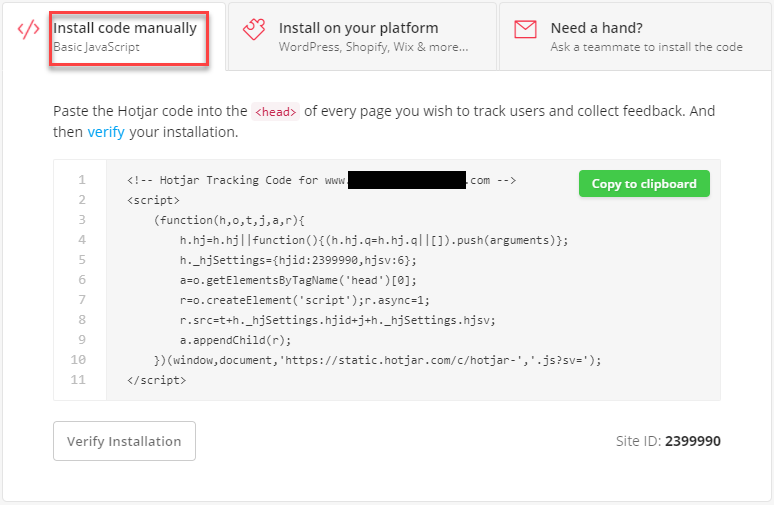The image size is (774, 505).
Task: Click the static.hotjar.com URL line
Action: click(x=377, y=360)
